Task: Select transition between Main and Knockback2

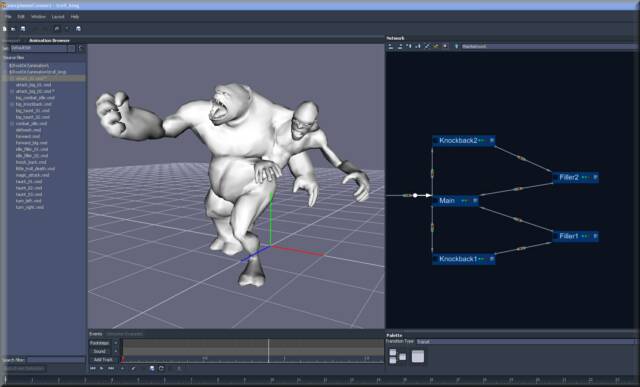Action: [x=432, y=173]
